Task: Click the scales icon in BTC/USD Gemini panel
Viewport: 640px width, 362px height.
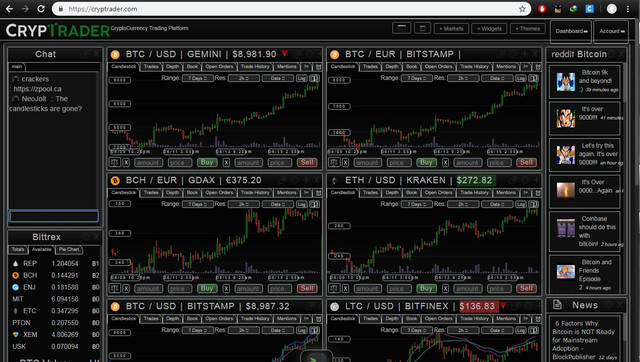Action: (x=114, y=162)
